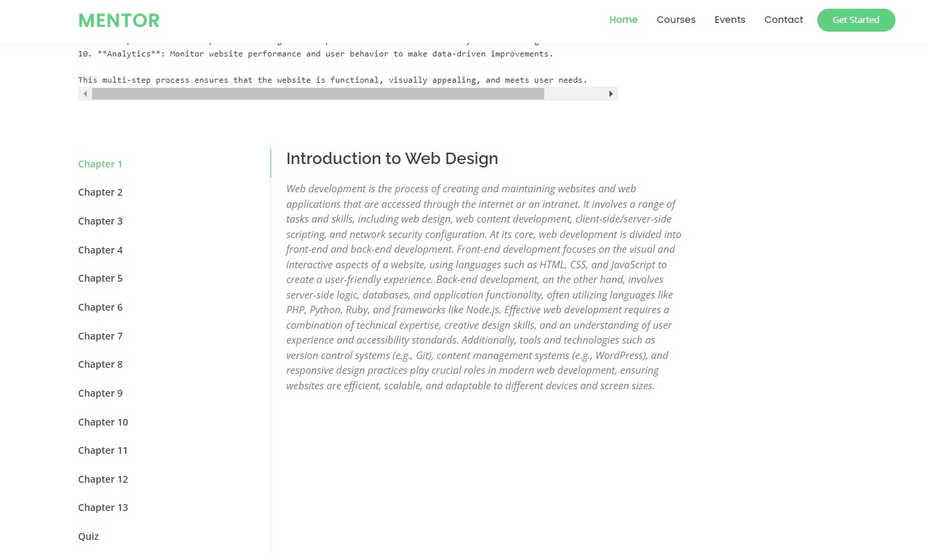View Chapter 12 content
The height and width of the screenshot is (560, 927).
(103, 479)
